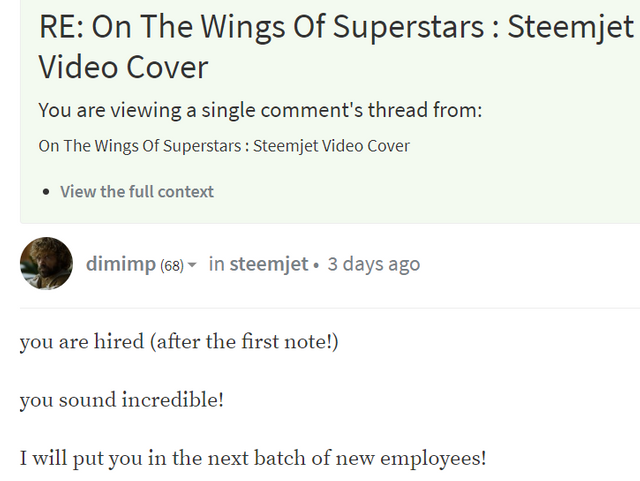640x481 pixels.
Task: Open the dimimp author profile link
Action: pos(120,265)
